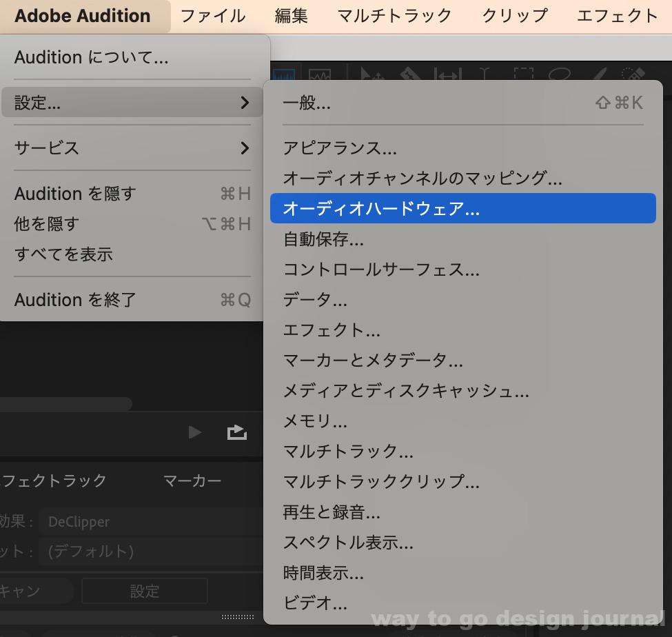Select the Move tool icon
The width and height of the screenshot is (672, 637).
click(372, 75)
